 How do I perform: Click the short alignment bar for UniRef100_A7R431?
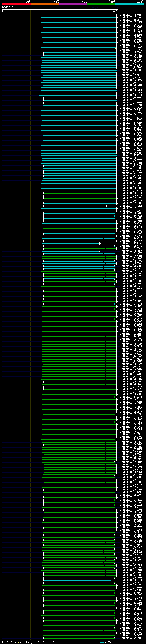71,244
